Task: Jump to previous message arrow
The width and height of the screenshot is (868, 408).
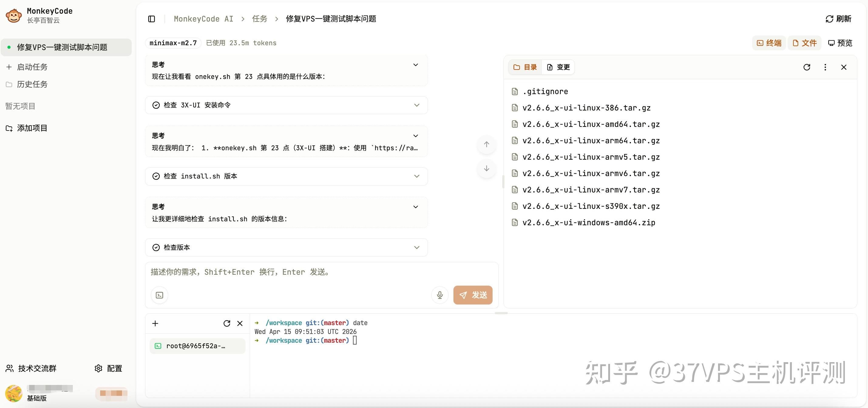Action: 487,144
